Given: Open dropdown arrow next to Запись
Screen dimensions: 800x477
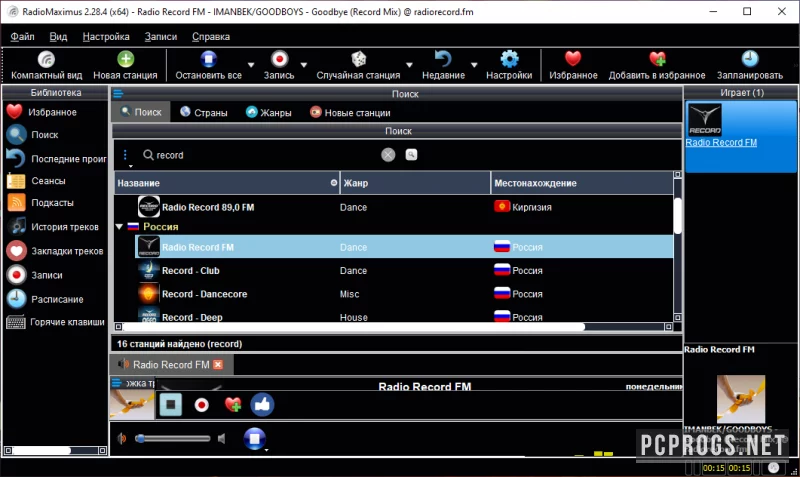Looking at the screenshot, I should tap(304, 65).
